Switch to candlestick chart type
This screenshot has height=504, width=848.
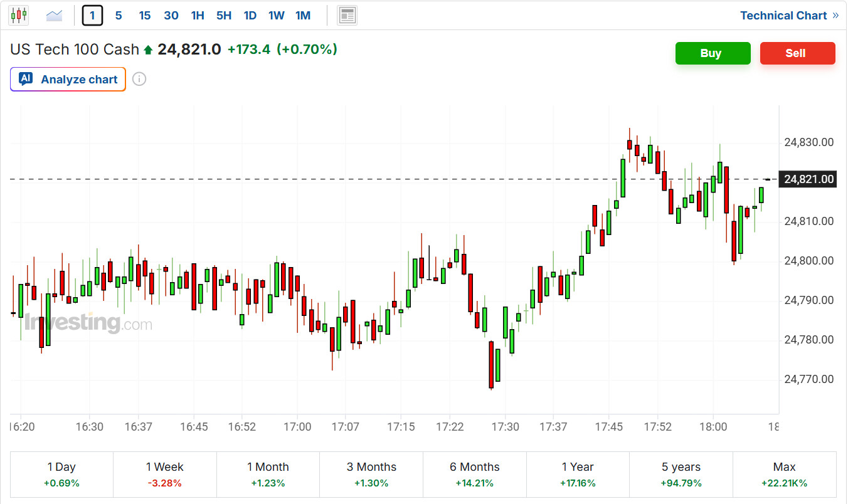click(19, 15)
